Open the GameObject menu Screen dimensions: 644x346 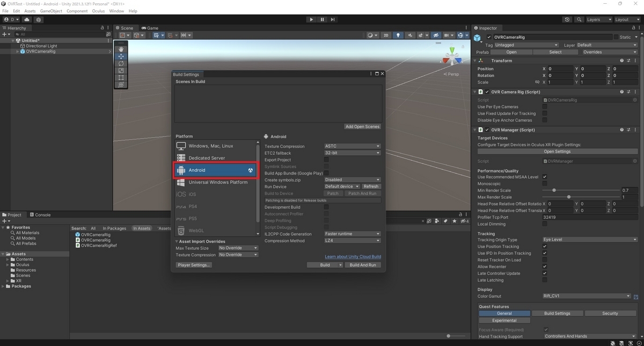[51, 11]
